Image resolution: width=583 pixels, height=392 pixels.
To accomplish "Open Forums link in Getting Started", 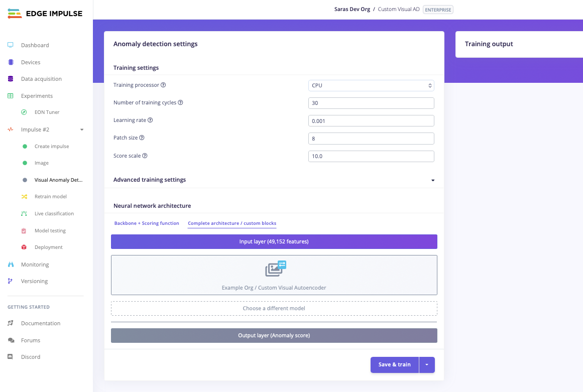I will click(31, 340).
